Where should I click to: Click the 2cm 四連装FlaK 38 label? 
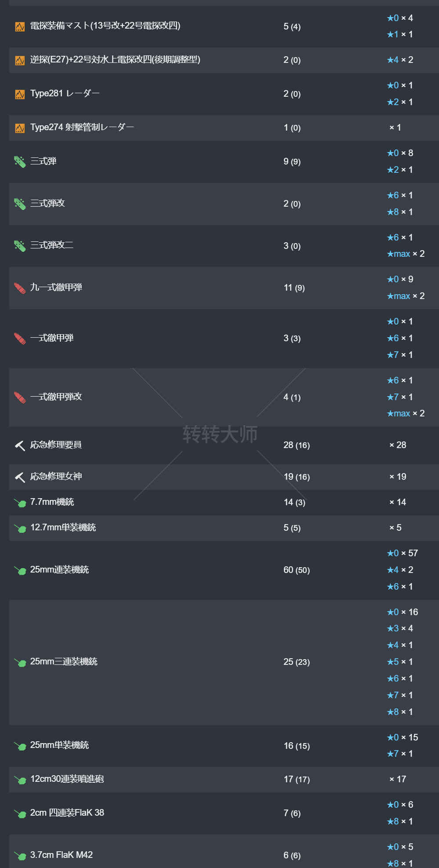pyautogui.click(x=67, y=813)
